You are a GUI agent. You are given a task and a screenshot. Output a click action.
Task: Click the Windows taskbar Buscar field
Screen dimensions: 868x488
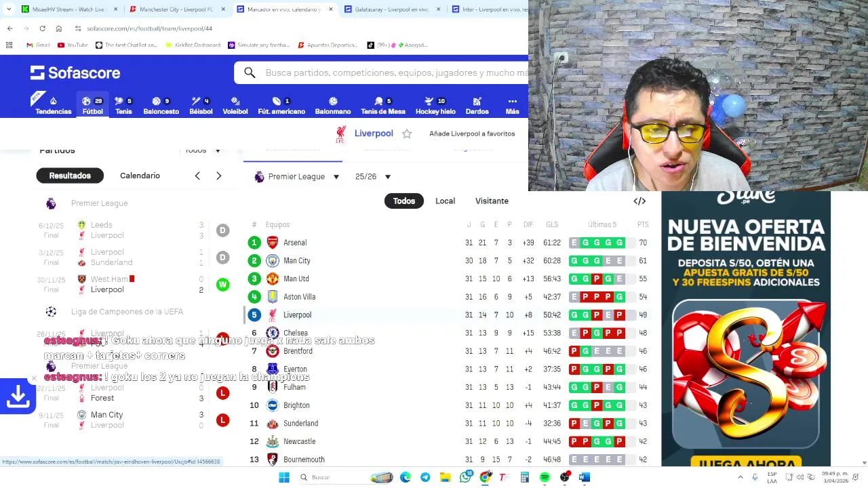point(346,477)
